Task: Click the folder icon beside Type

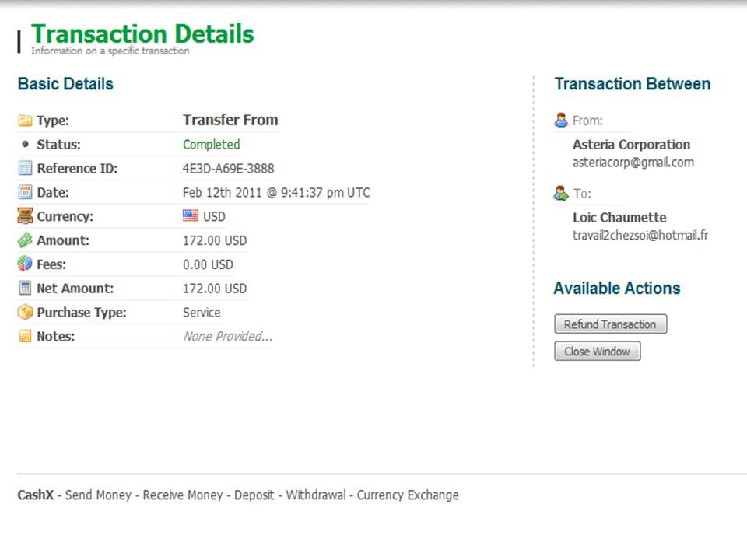Action: [25, 121]
